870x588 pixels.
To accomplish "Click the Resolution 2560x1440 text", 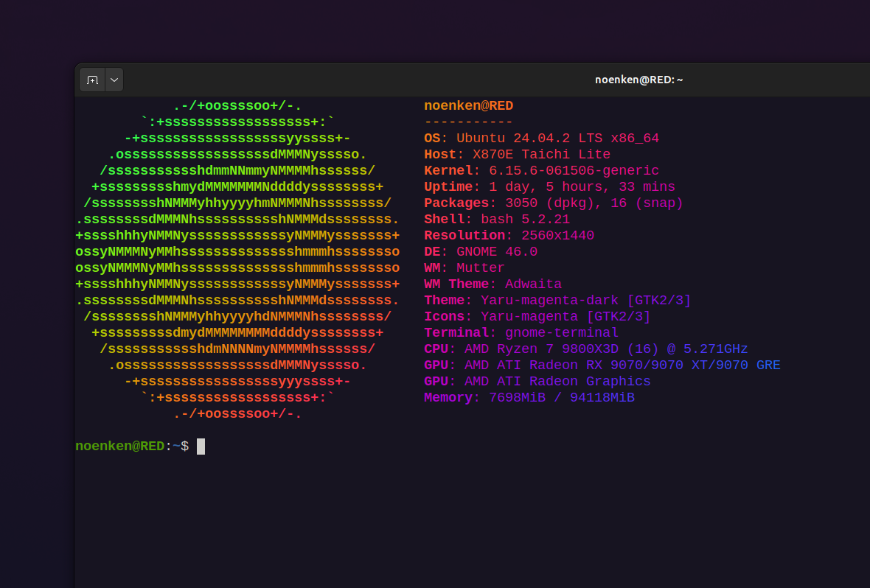I will tap(557, 236).
